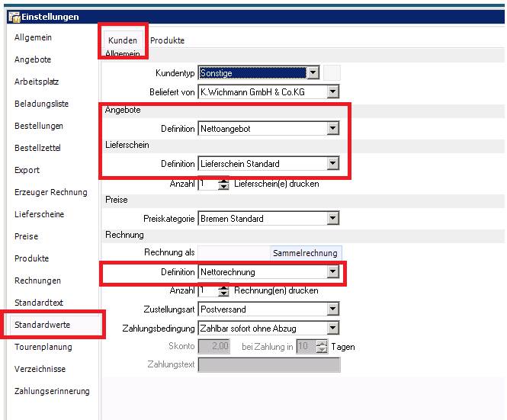Increase the Rechnung Anzahl spinner
The width and height of the screenshot is (507, 420).
click(223, 288)
